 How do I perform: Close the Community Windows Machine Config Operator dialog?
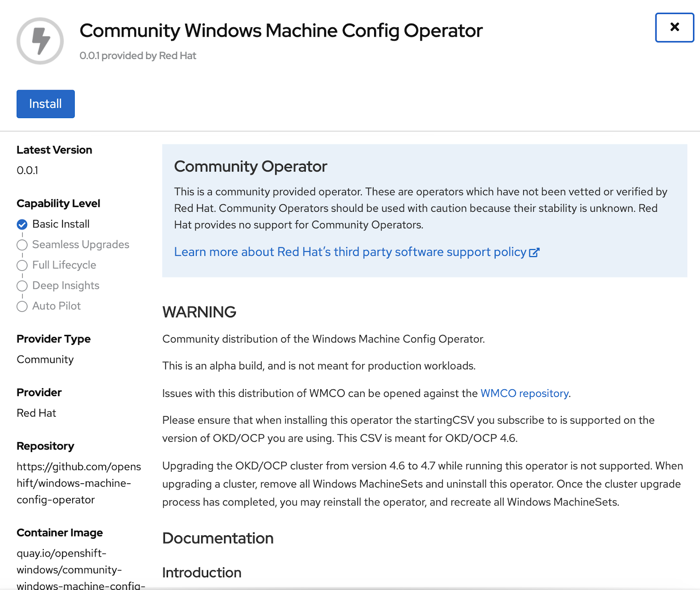[674, 27]
